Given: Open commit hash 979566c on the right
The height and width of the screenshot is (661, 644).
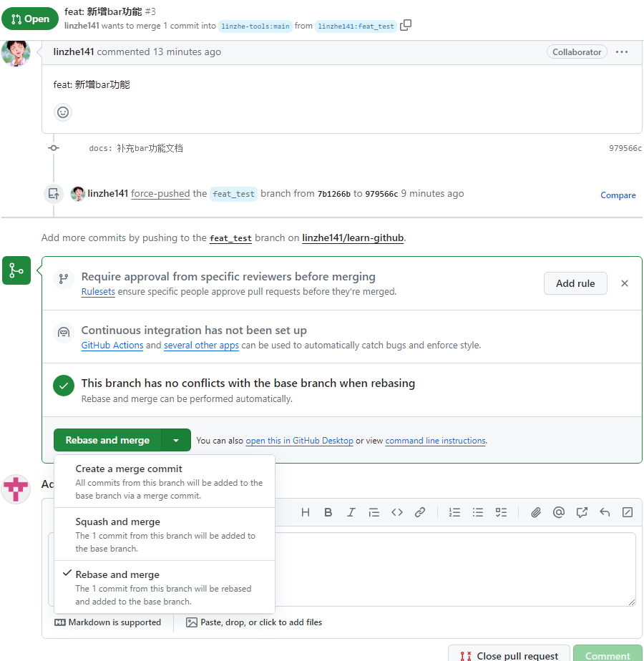Looking at the screenshot, I should tap(625, 148).
